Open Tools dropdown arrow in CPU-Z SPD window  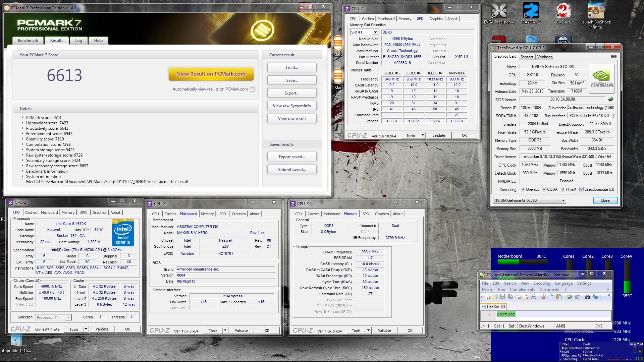coord(423,135)
